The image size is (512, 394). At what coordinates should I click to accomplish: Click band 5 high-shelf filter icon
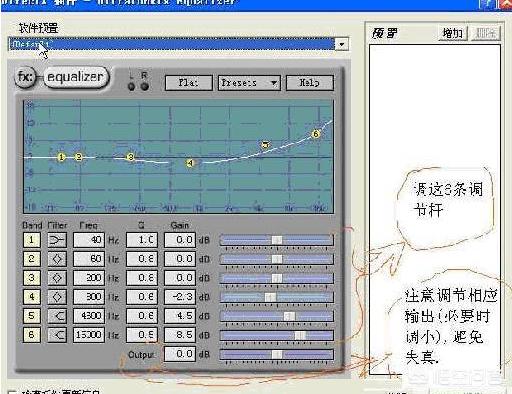[x=57, y=316]
